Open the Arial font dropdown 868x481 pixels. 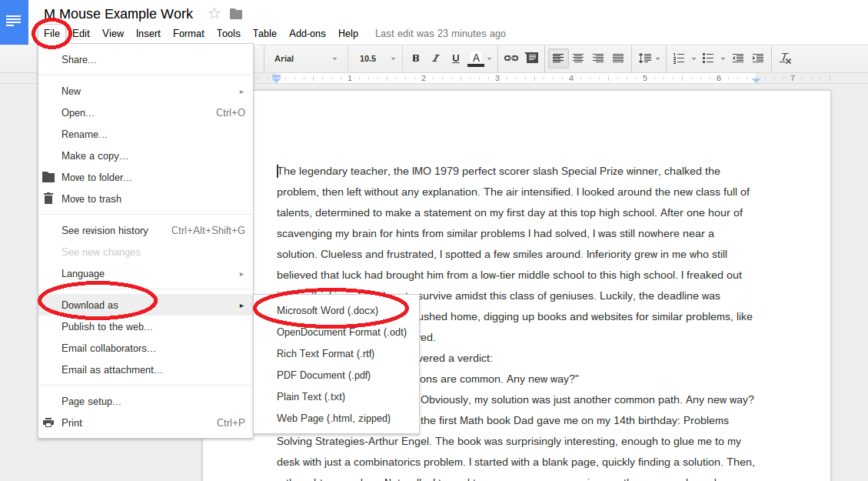(x=305, y=58)
